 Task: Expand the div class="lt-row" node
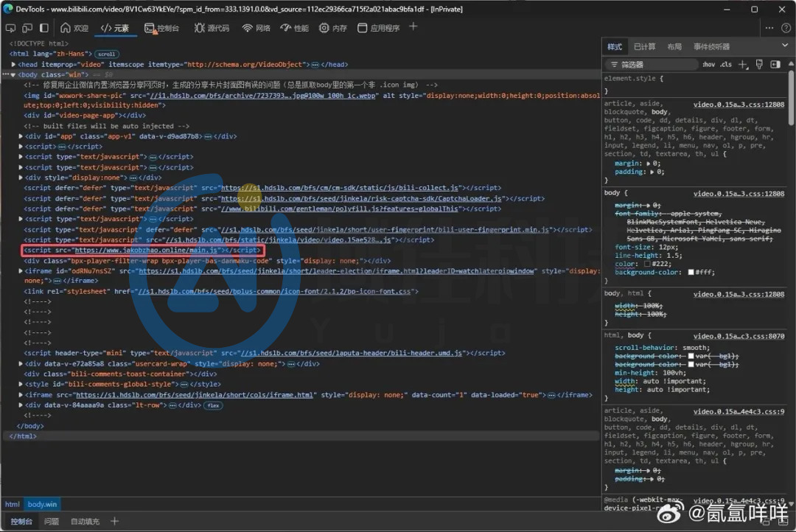21,405
